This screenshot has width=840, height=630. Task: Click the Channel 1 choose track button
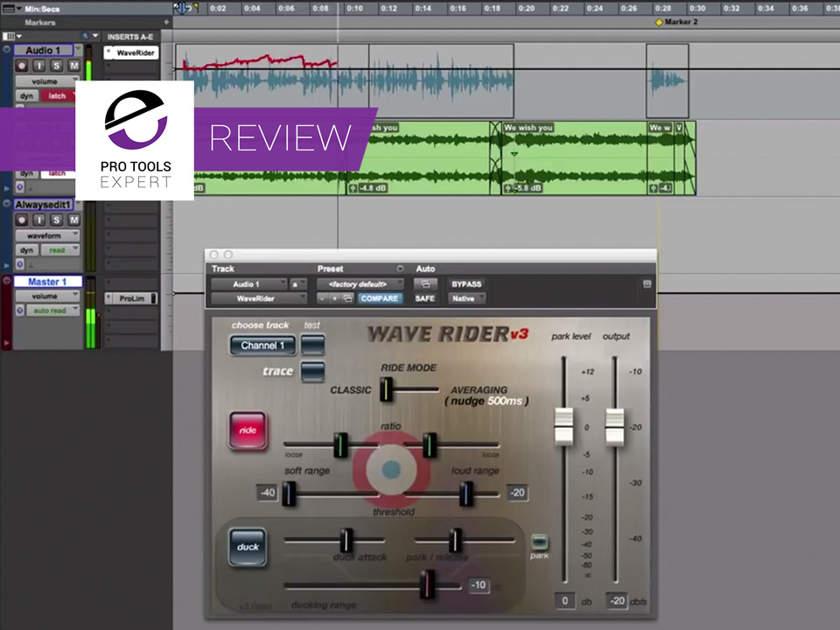[262, 346]
